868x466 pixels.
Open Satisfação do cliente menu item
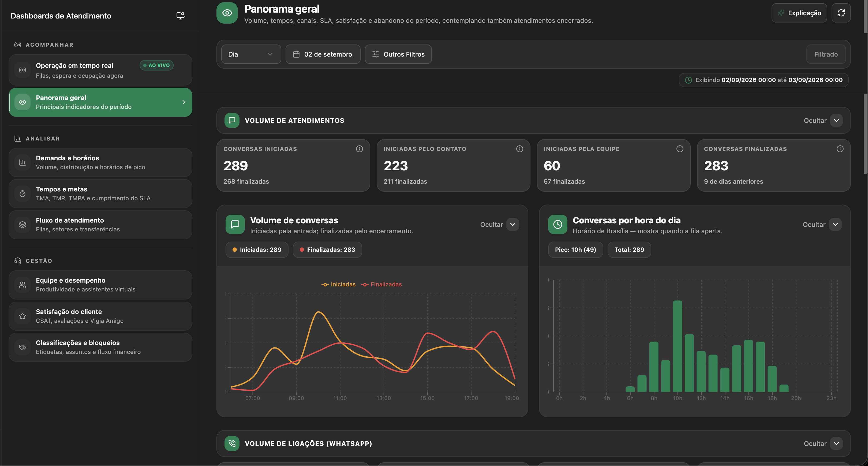(x=100, y=316)
